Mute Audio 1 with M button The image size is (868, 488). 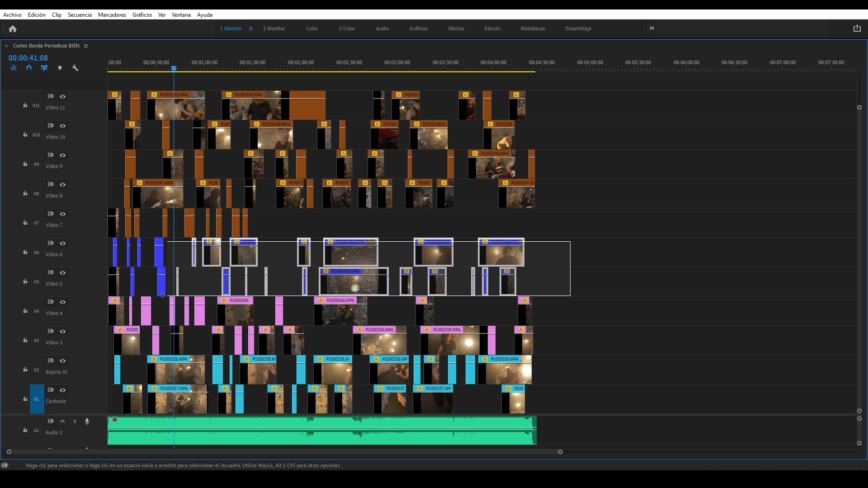(62, 421)
